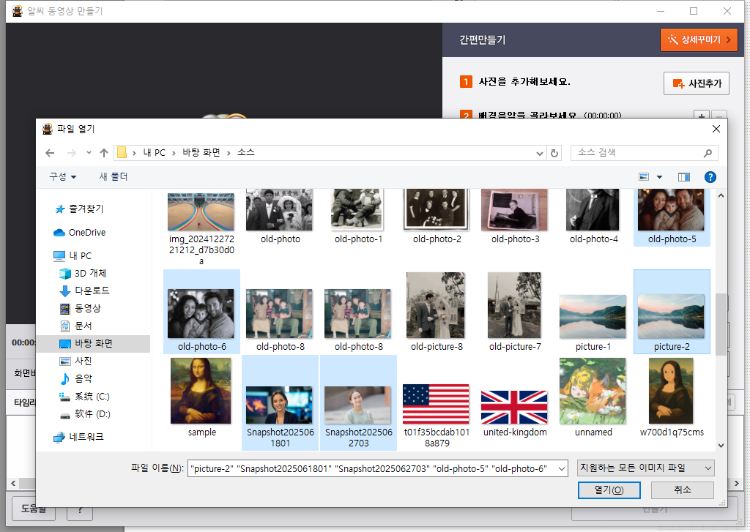
Task: Expand the file name history dropdown
Action: (563, 467)
